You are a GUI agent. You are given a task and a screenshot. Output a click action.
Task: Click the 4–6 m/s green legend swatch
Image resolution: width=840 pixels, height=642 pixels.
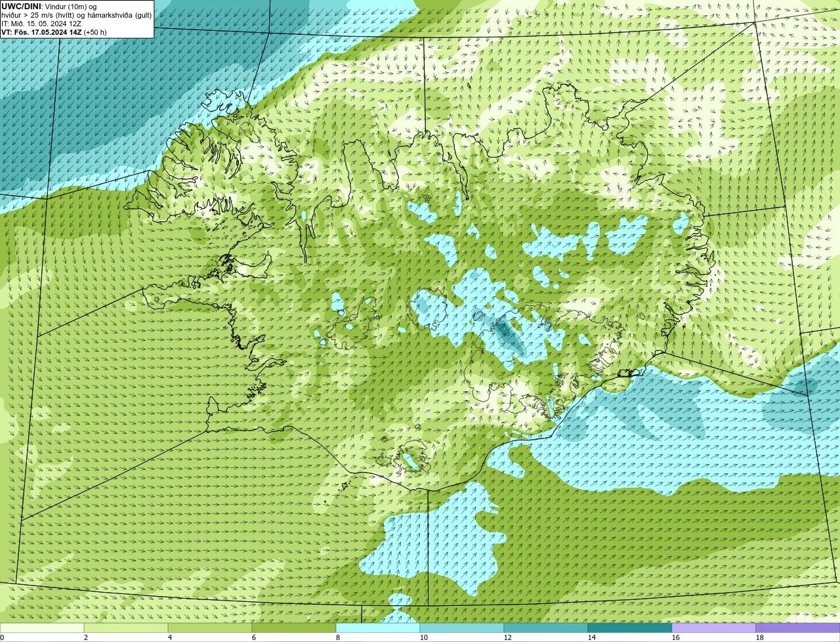click(x=210, y=628)
